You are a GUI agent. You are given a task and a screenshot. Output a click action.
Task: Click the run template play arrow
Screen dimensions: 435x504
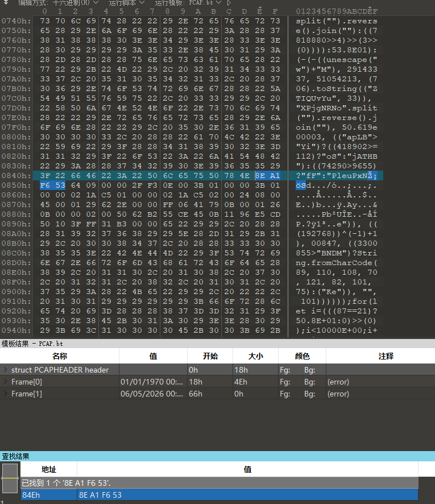pos(229,3)
